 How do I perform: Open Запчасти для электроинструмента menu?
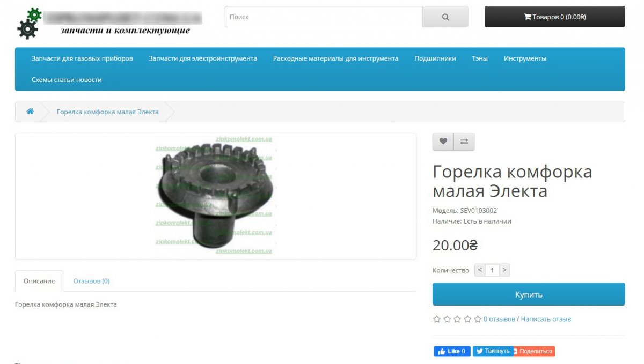pyautogui.click(x=203, y=58)
